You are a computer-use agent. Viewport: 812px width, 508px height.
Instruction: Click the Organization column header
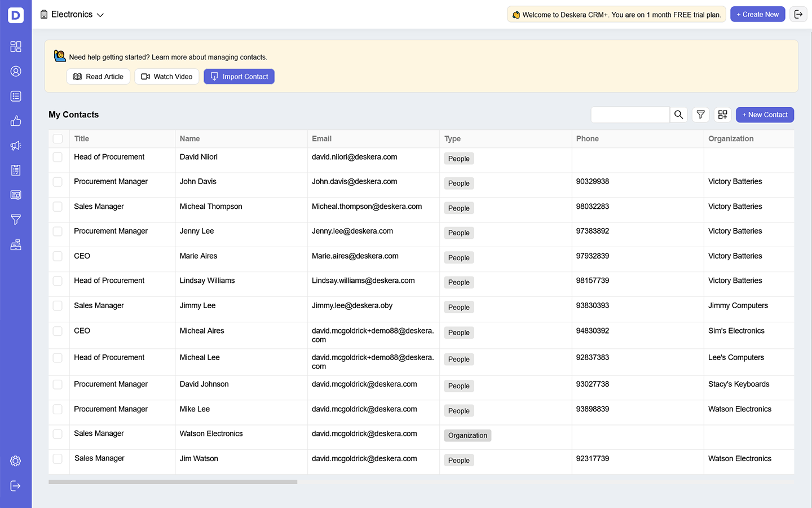pyautogui.click(x=731, y=139)
